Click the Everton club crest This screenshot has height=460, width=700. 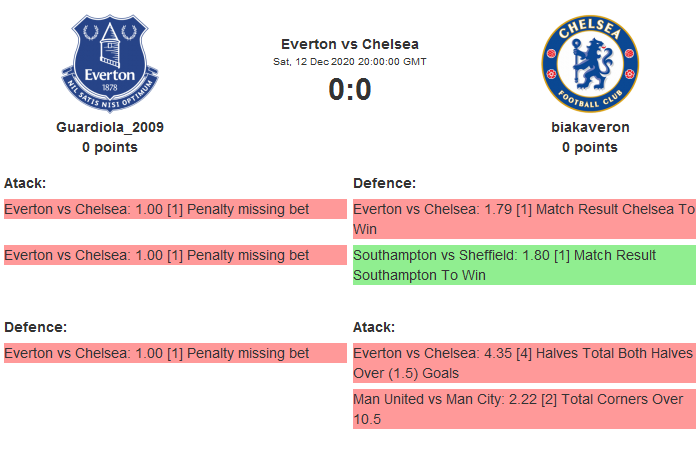click(x=110, y=63)
